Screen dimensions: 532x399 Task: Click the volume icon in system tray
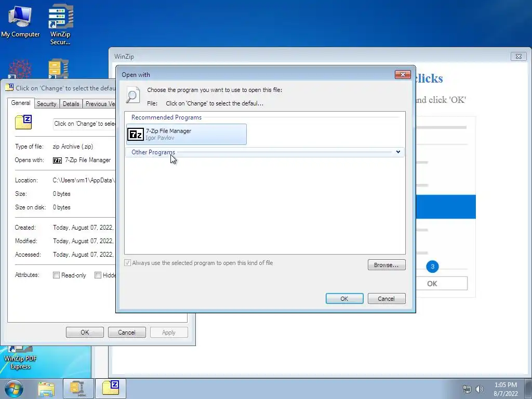480,389
